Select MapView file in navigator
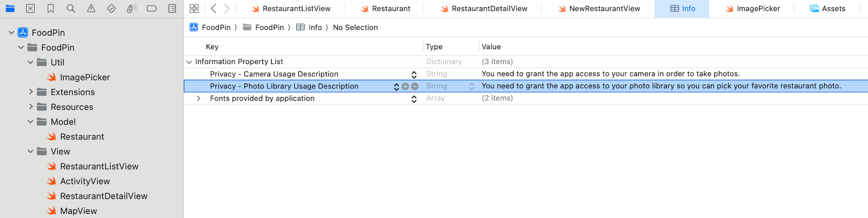Viewport: 868px width, 218px height. [78, 211]
